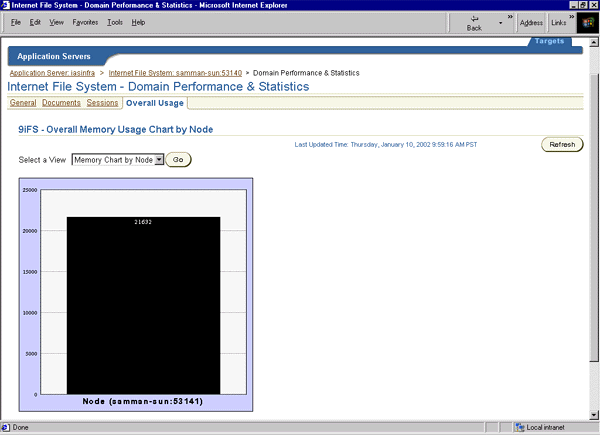The height and width of the screenshot is (435, 600).
Task: Open the View menu
Action: click(x=56, y=22)
